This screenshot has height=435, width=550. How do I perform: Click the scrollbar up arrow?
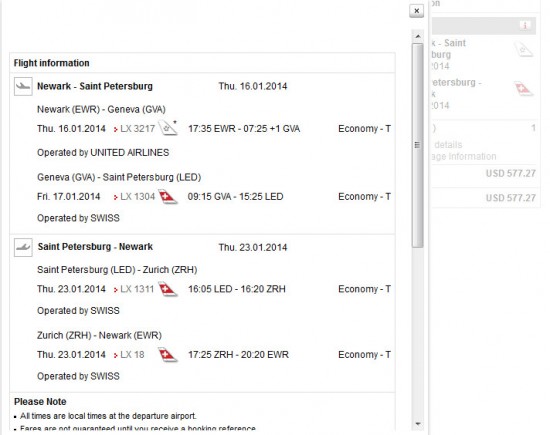click(417, 36)
